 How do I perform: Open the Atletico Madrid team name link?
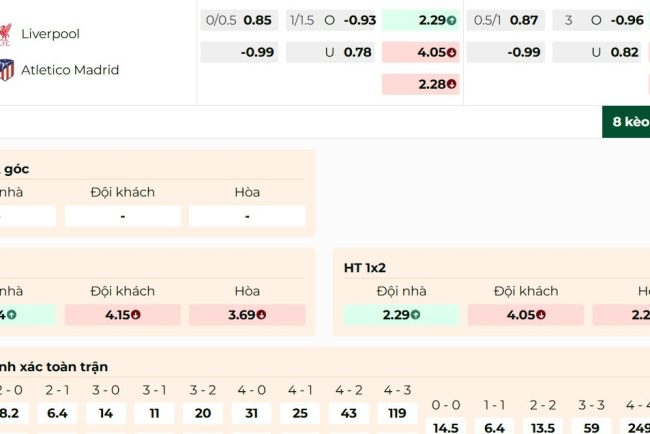(x=70, y=70)
